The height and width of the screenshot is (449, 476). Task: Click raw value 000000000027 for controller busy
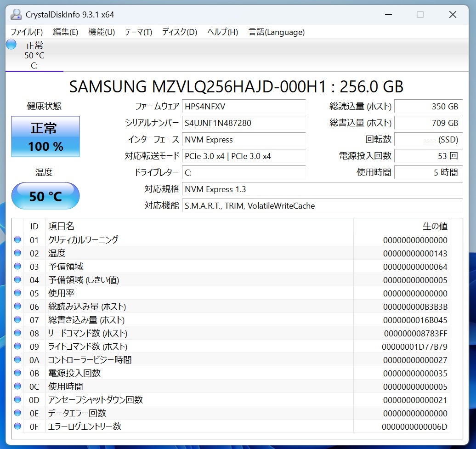pyautogui.click(x=415, y=360)
